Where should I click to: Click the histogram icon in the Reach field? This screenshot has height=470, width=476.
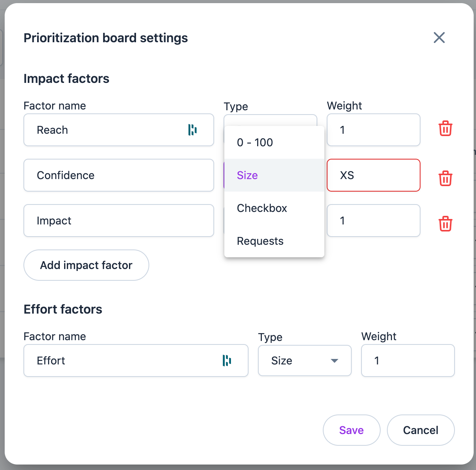coord(192,130)
